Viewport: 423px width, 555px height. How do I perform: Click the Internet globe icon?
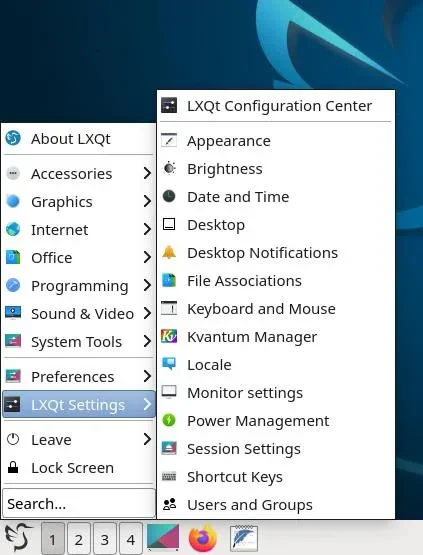tap(13, 229)
